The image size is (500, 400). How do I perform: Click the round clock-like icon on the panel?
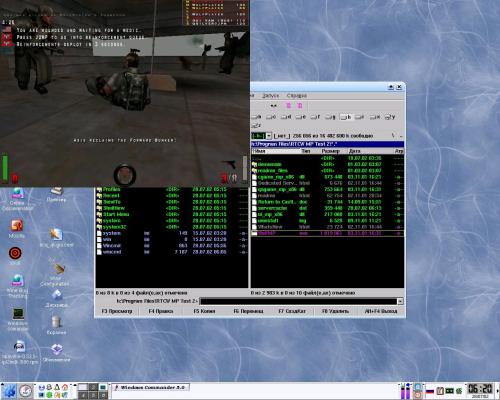pos(26,391)
